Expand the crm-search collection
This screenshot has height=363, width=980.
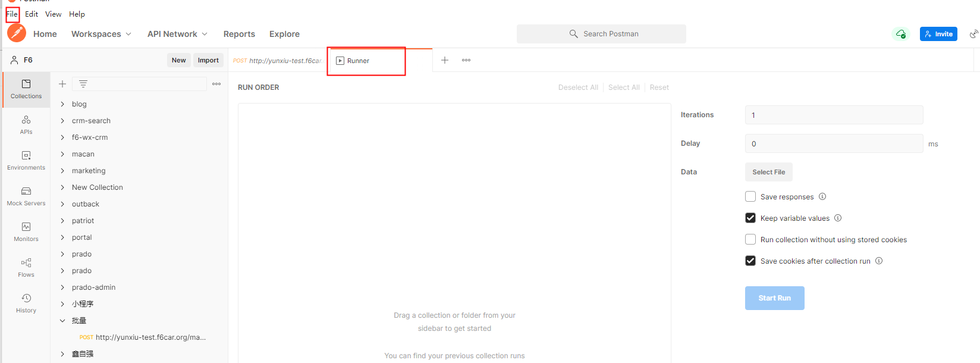(x=62, y=121)
